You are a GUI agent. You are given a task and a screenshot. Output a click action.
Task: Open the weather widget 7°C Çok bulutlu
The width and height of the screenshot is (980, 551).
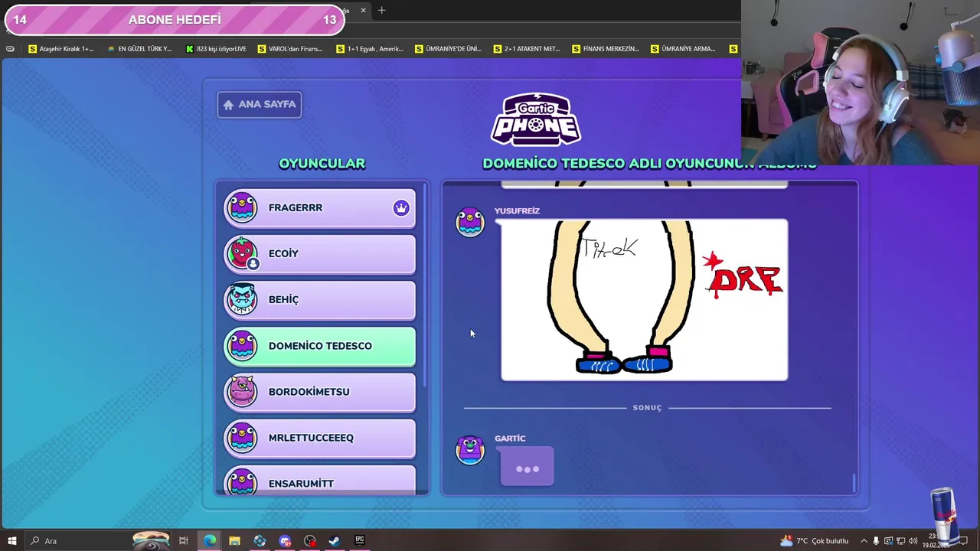coord(814,541)
